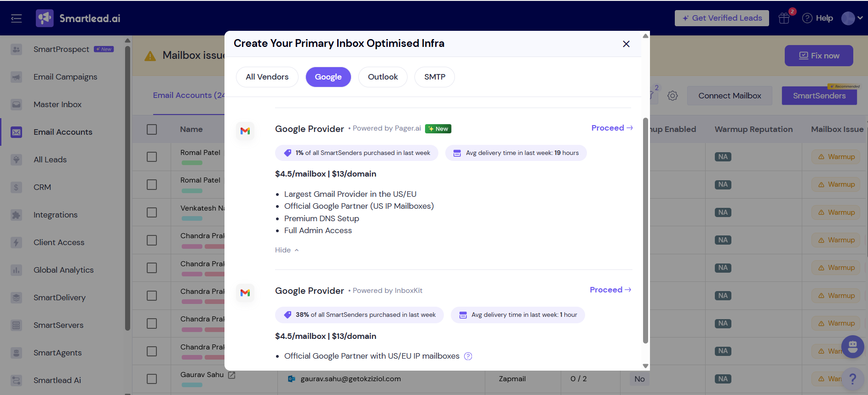This screenshot has width=868, height=395.
Task: Open the user avatar dropdown
Action: coord(852,18)
